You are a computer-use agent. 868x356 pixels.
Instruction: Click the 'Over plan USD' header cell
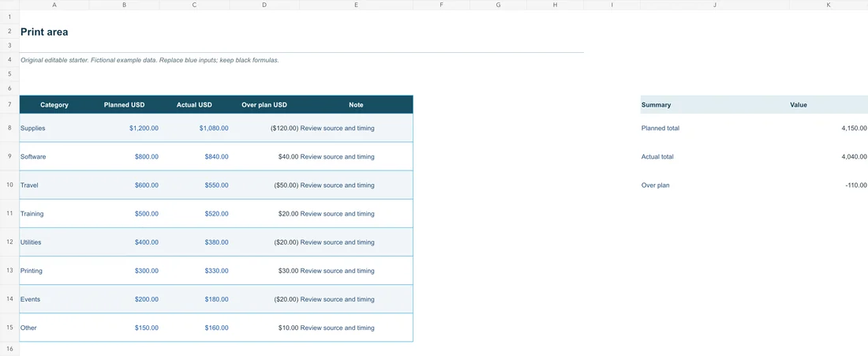click(x=264, y=105)
